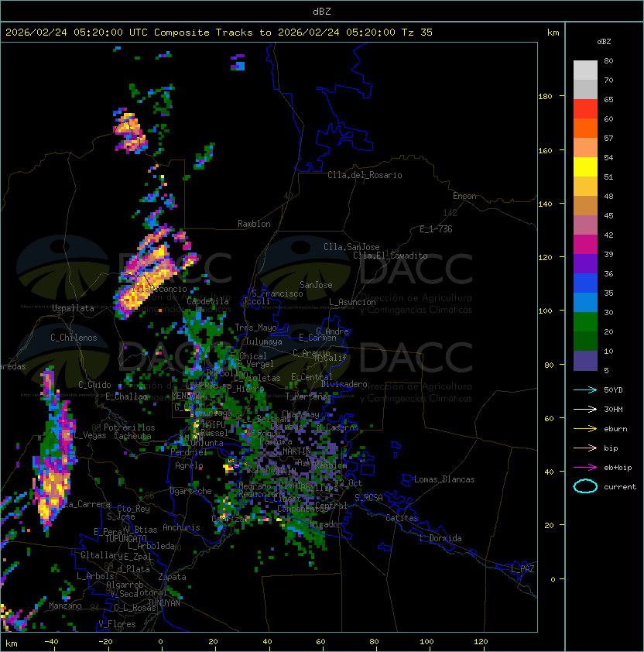Click the Capdevila map label

(207, 301)
